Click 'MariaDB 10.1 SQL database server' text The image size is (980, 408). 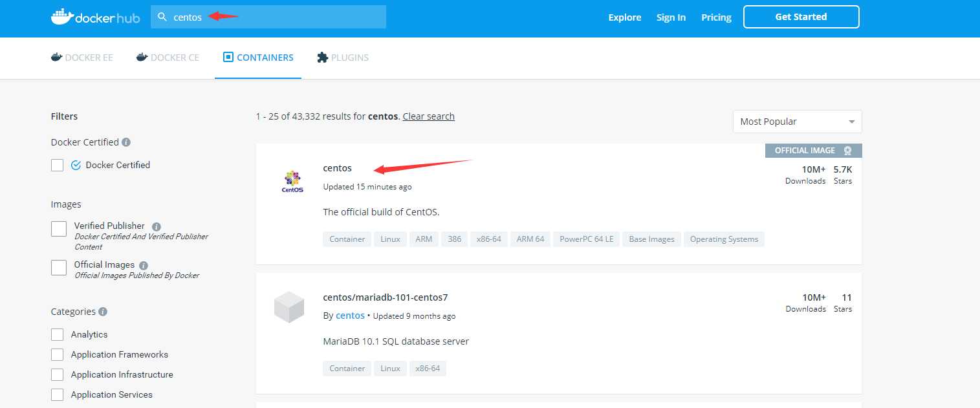(x=396, y=341)
